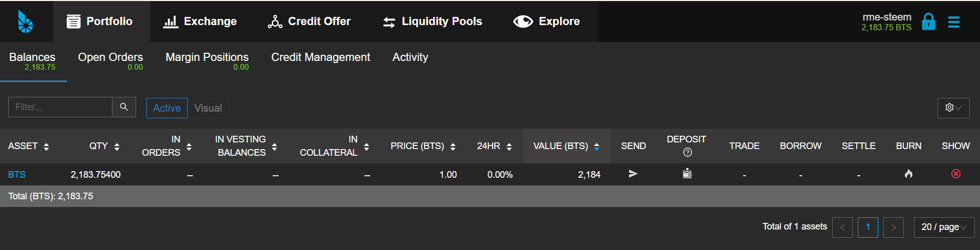
Task: Select the Active view mode
Action: point(167,108)
